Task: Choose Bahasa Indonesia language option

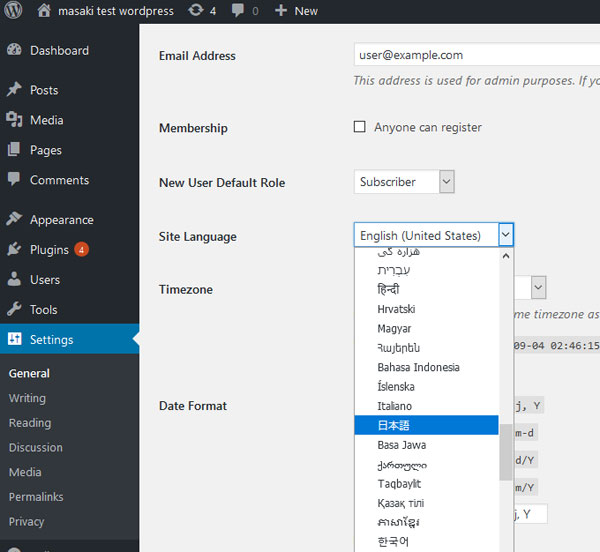Action: (x=426, y=367)
